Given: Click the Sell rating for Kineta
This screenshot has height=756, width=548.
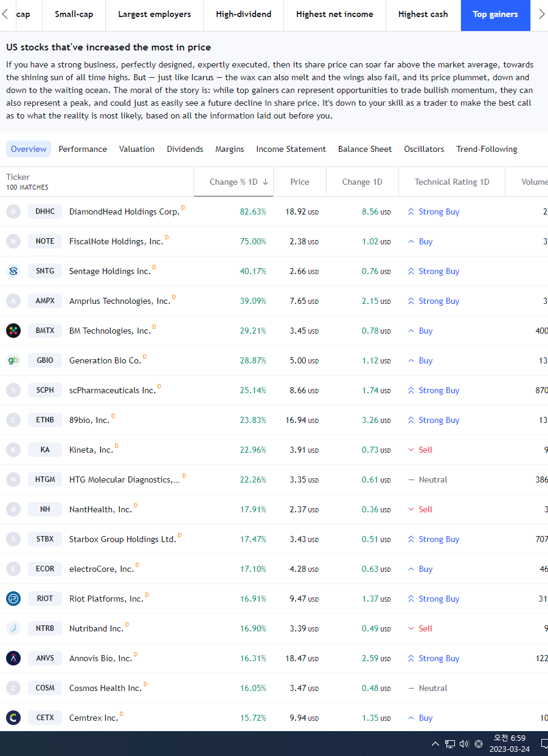Looking at the screenshot, I should 420,450.
